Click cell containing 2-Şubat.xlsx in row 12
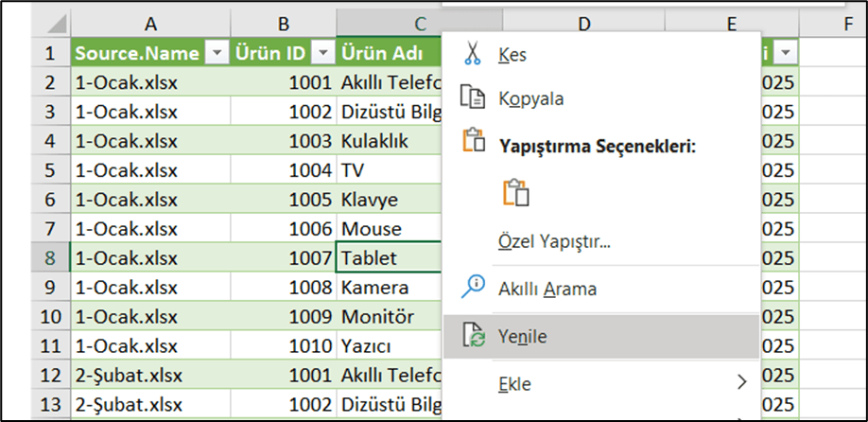Screen dimensions: 868x422 [150, 376]
